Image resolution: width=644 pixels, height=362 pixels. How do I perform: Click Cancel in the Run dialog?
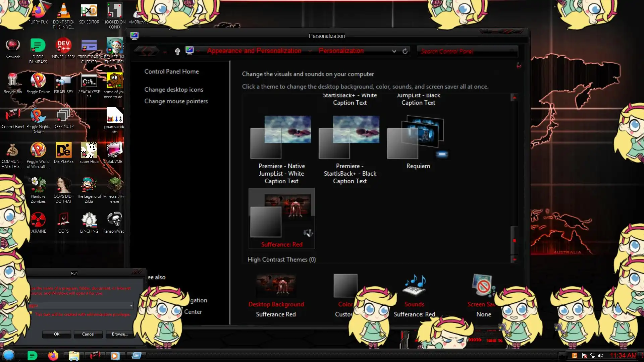pos(88,334)
